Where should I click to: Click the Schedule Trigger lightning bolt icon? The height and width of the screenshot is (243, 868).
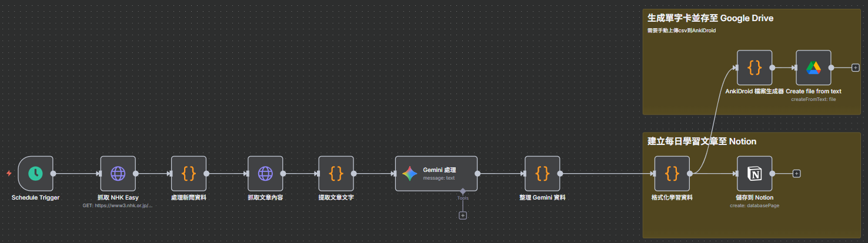point(9,173)
